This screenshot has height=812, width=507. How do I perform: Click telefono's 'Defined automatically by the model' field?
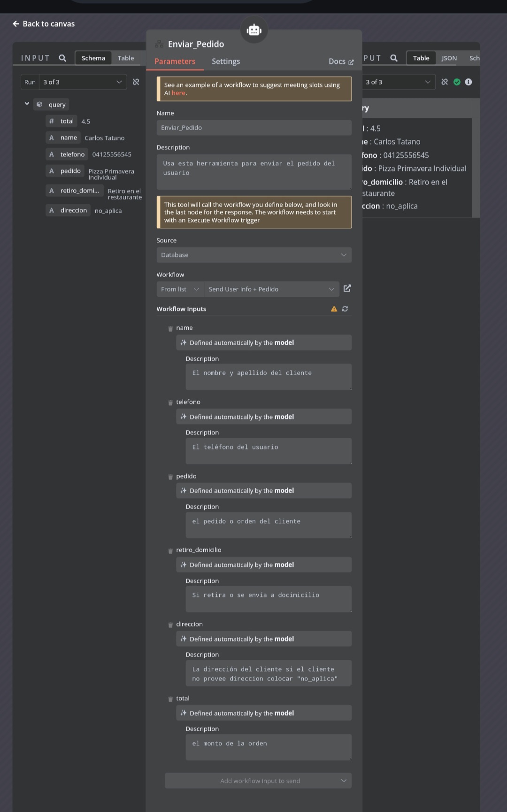click(x=264, y=417)
